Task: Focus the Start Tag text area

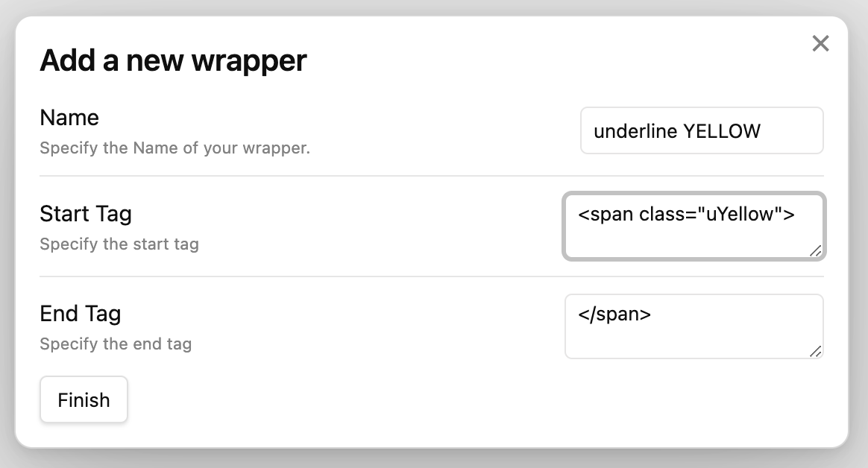Action: 694,226
